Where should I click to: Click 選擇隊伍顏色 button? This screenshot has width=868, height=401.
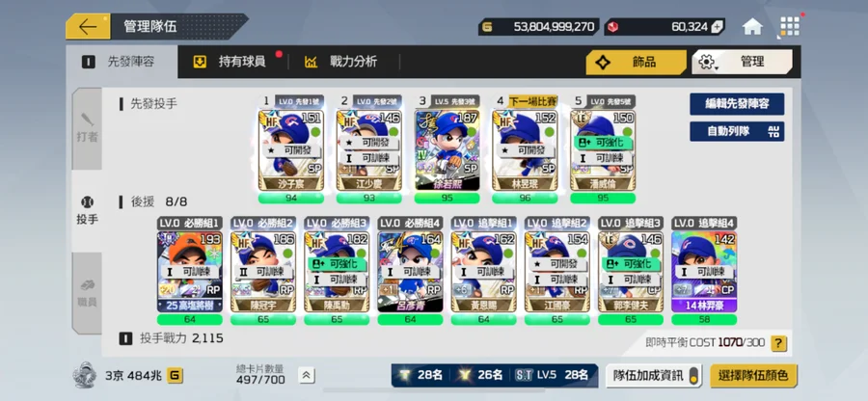(x=753, y=376)
